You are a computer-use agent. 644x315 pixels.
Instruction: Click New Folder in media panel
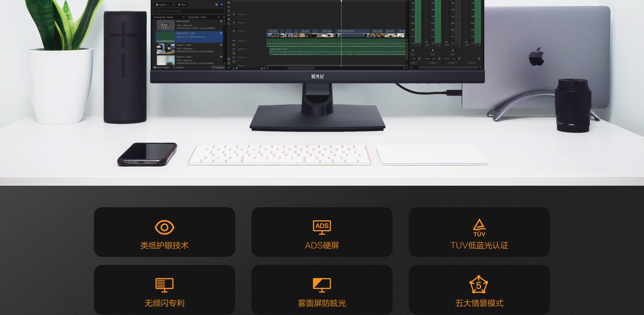[x=161, y=67]
